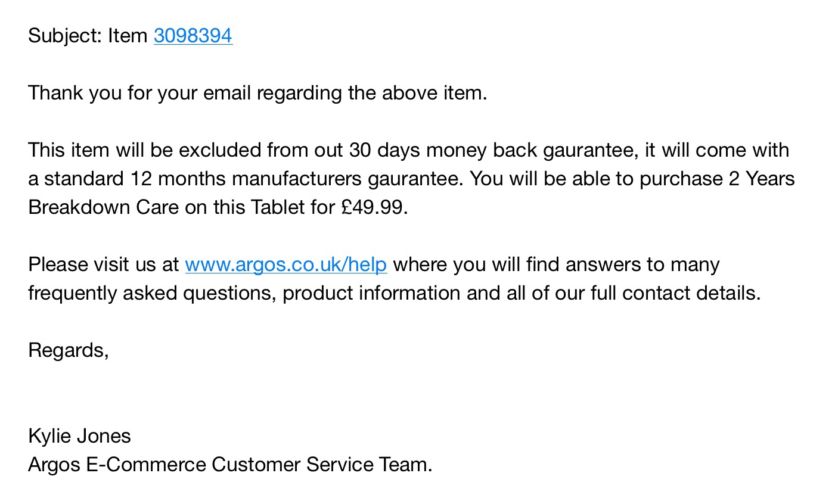
Task: Click the £49.99 price text
Action: (x=374, y=207)
